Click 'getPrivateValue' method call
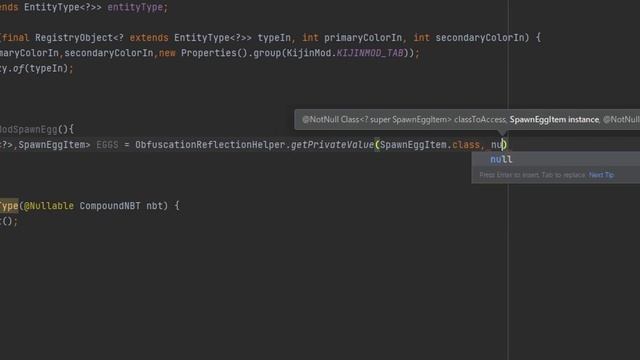Screen dimensions: 640x360 332,144
